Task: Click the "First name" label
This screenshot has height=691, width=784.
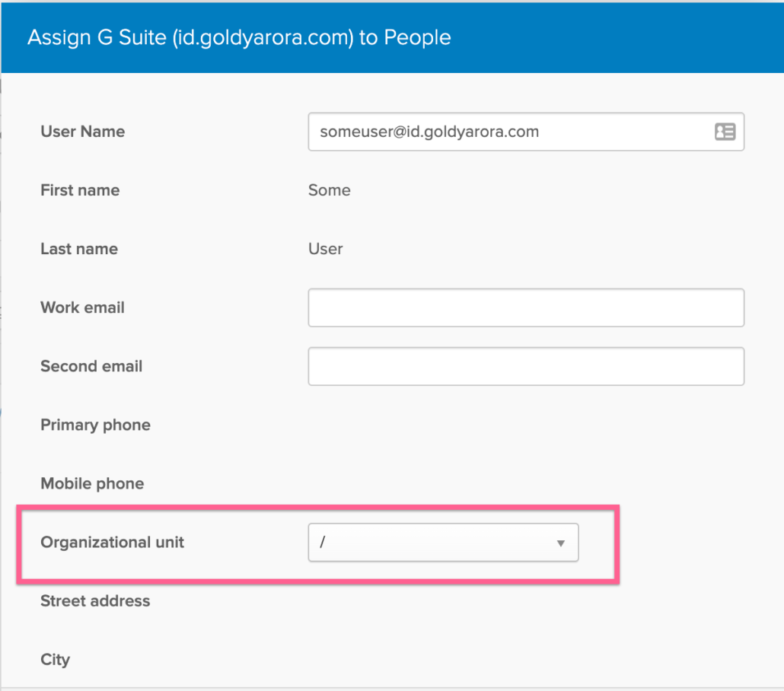Action: pos(80,190)
